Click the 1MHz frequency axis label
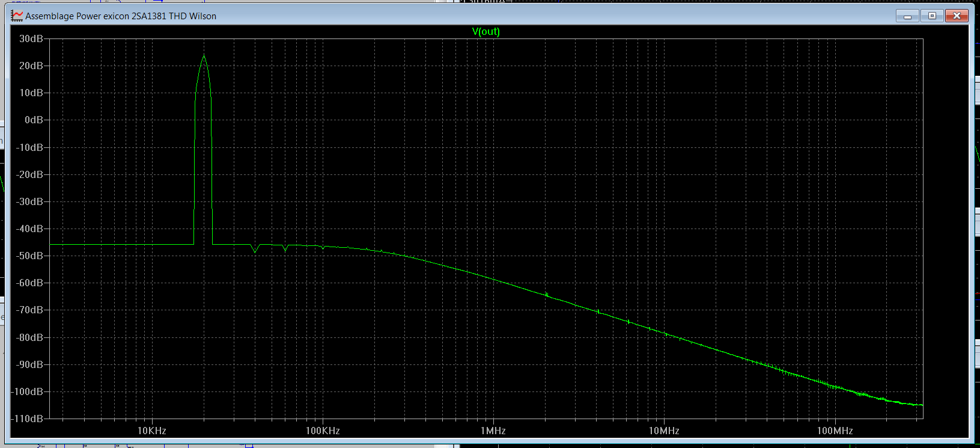Viewport: 980px width, 448px height. pos(493,431)
